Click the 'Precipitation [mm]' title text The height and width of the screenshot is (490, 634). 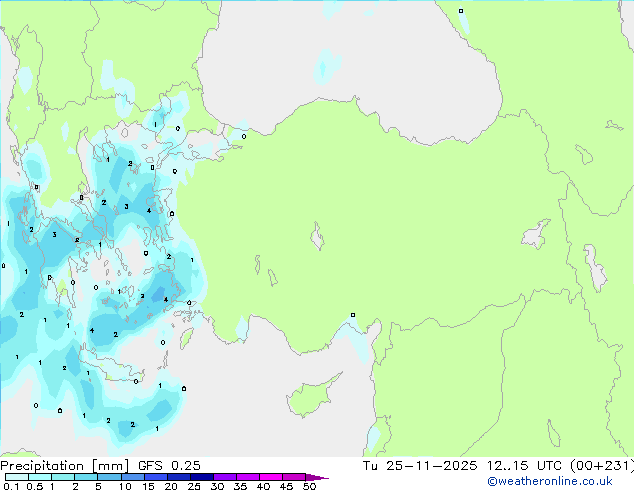pyautogui.click(x=65, y=466)
